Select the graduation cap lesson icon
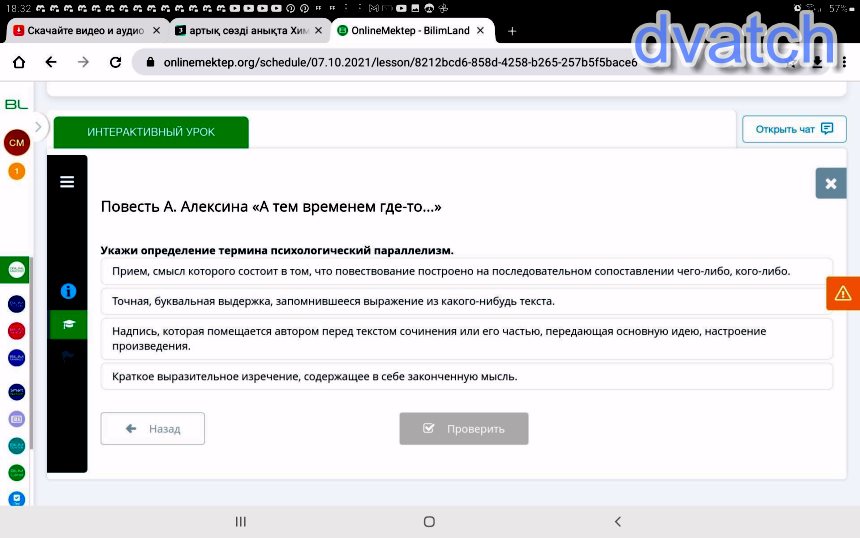 pyautogui.click(x=68, y=324)
